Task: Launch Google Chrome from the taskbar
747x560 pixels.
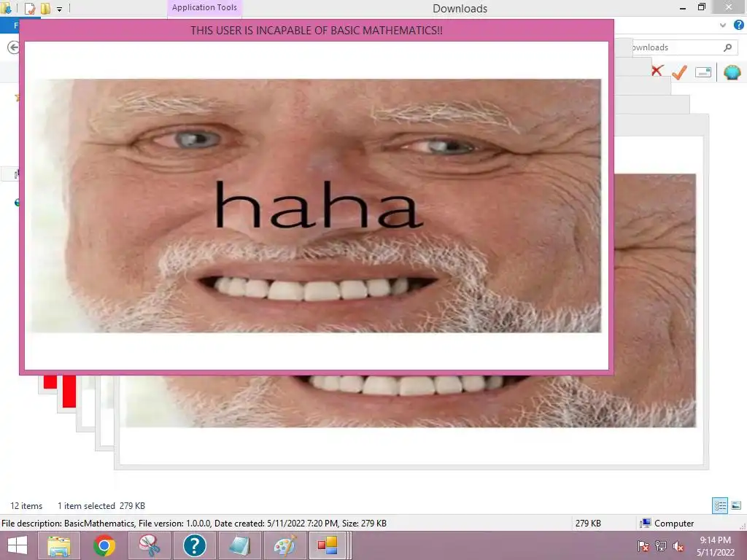Action: tap(104, 545)
